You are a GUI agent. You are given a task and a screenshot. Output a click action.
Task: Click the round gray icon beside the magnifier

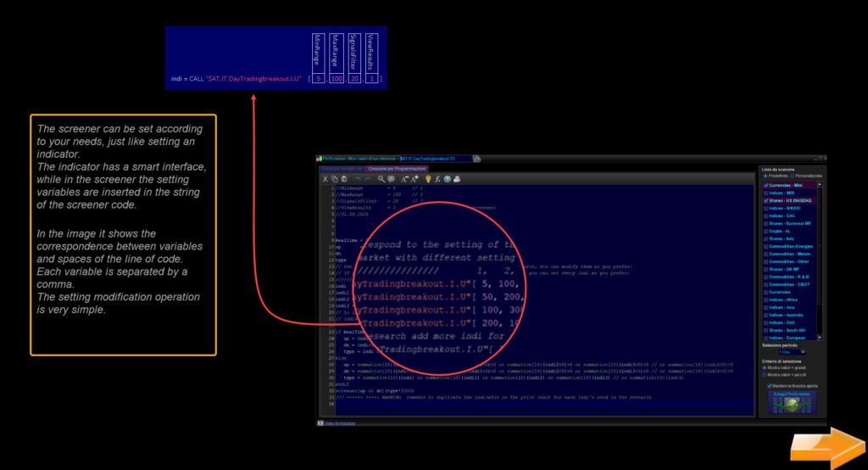pos(391,179)
